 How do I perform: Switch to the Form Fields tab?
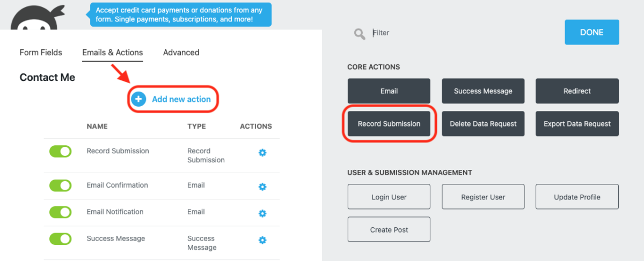coord(41,53)
